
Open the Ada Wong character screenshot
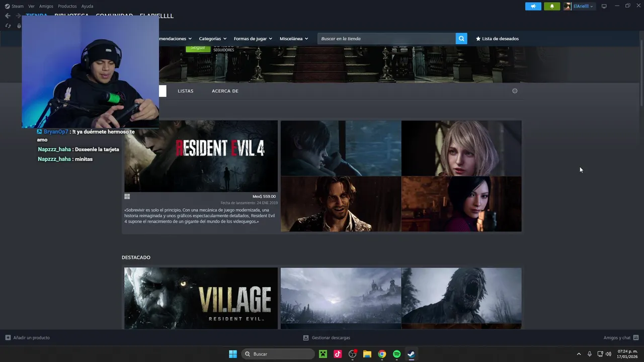461,204
